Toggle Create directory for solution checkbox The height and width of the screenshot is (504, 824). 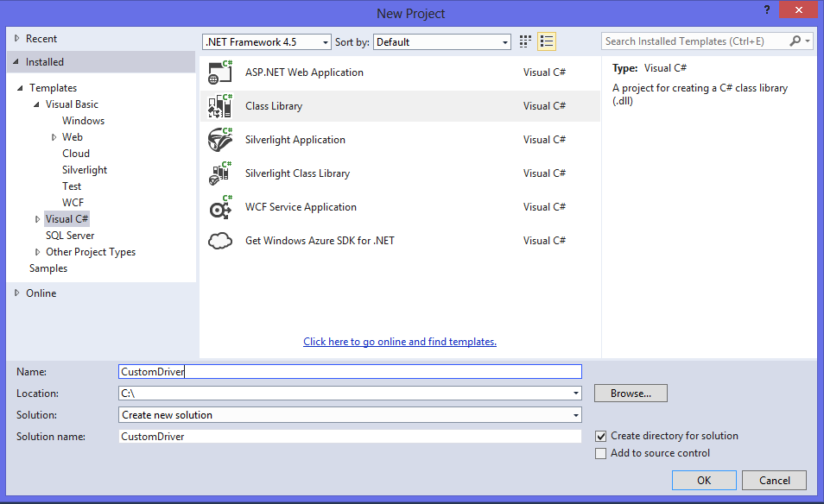pos(600,437)
